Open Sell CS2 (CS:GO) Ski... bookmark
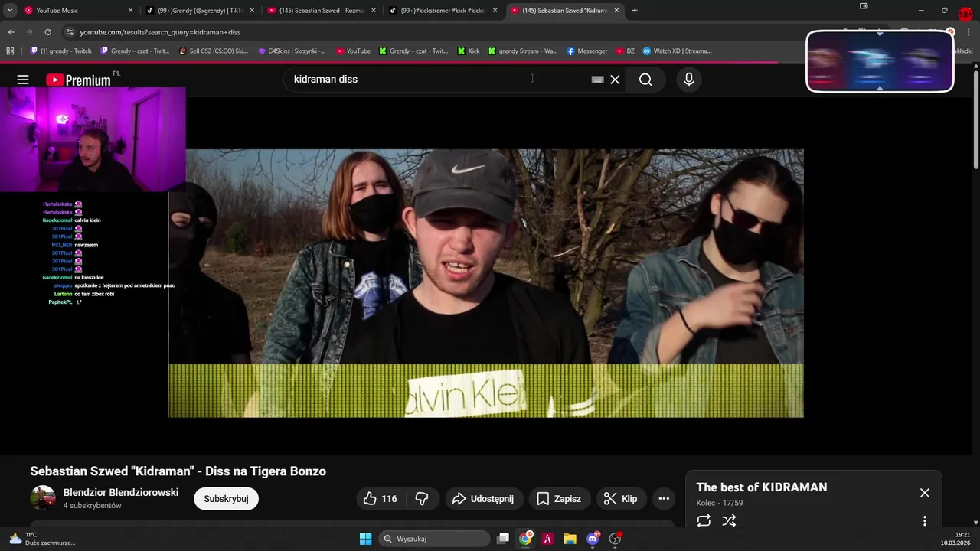Viewport: 980px width, 551px height. click(213, 51)
